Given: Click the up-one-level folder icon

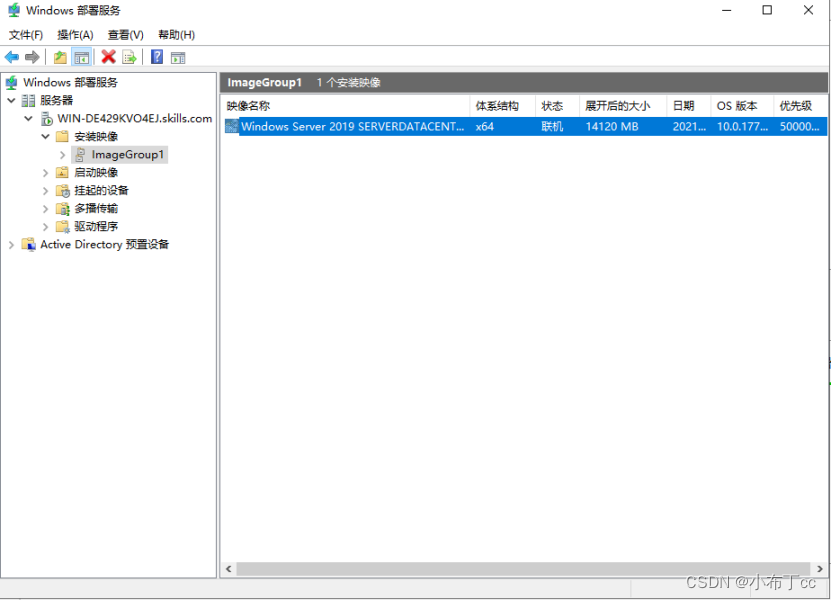Looking at the screenshot, I should 60,57.
